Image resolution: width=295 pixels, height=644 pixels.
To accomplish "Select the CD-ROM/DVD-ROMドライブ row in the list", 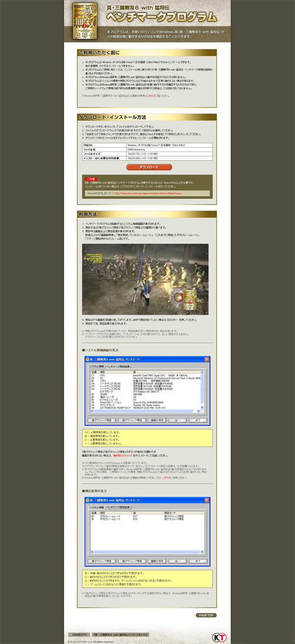I will tap(146, 408).
